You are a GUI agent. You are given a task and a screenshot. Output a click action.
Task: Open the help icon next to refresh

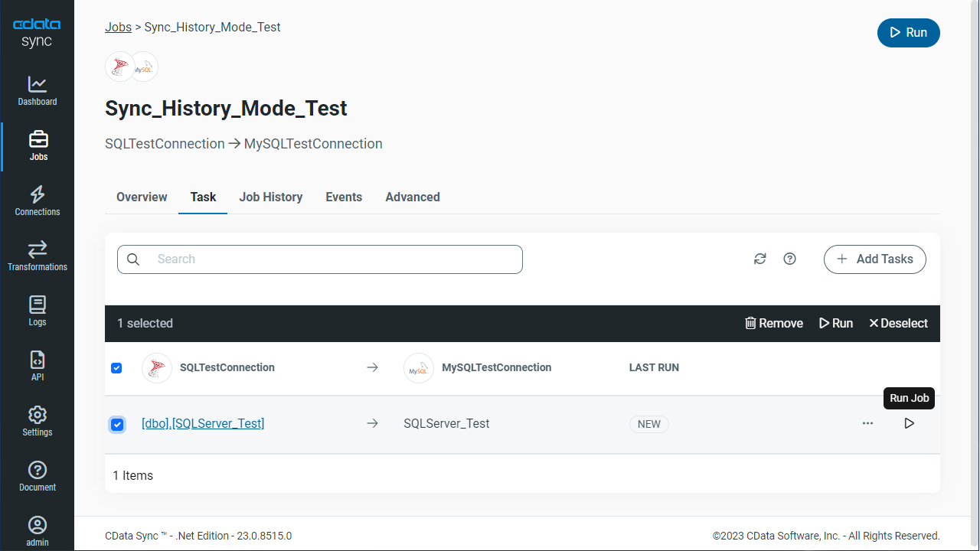click(x=789, y=259)
